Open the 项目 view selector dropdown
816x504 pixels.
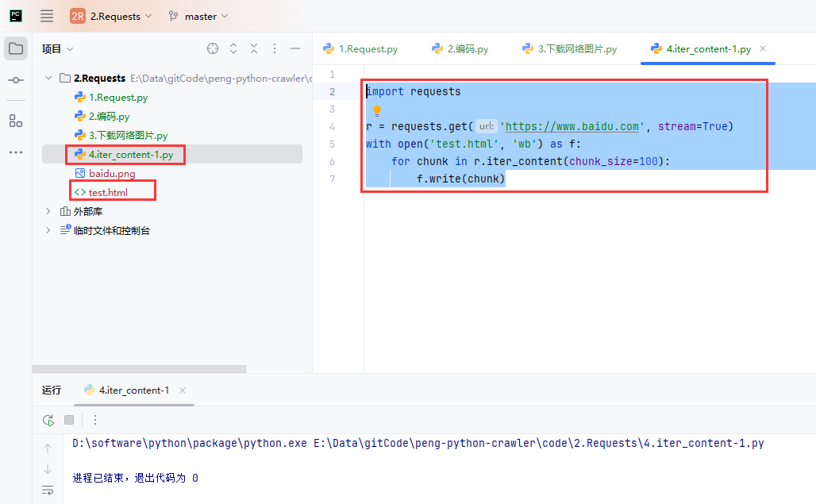tap(57, 49)
